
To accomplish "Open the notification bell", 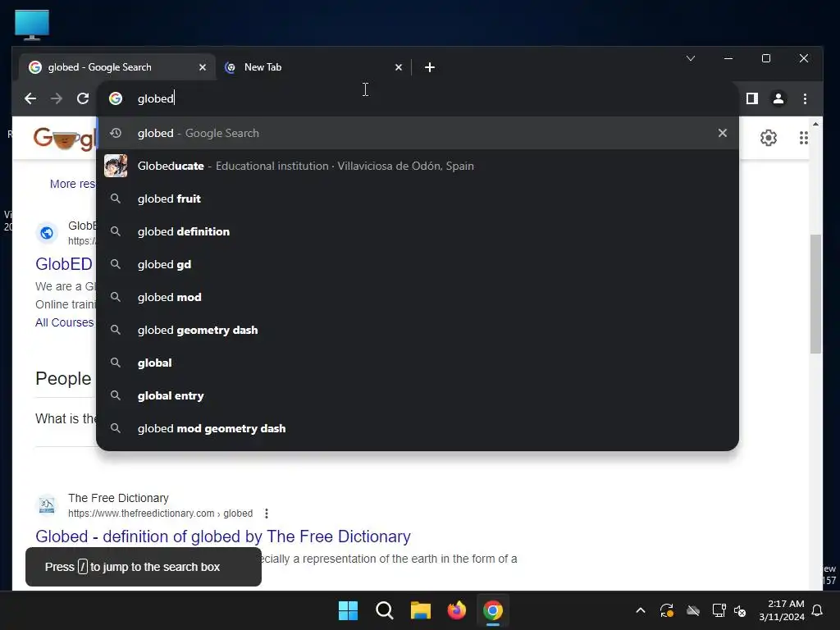I will pyautogui.click(x=818, y=610).
